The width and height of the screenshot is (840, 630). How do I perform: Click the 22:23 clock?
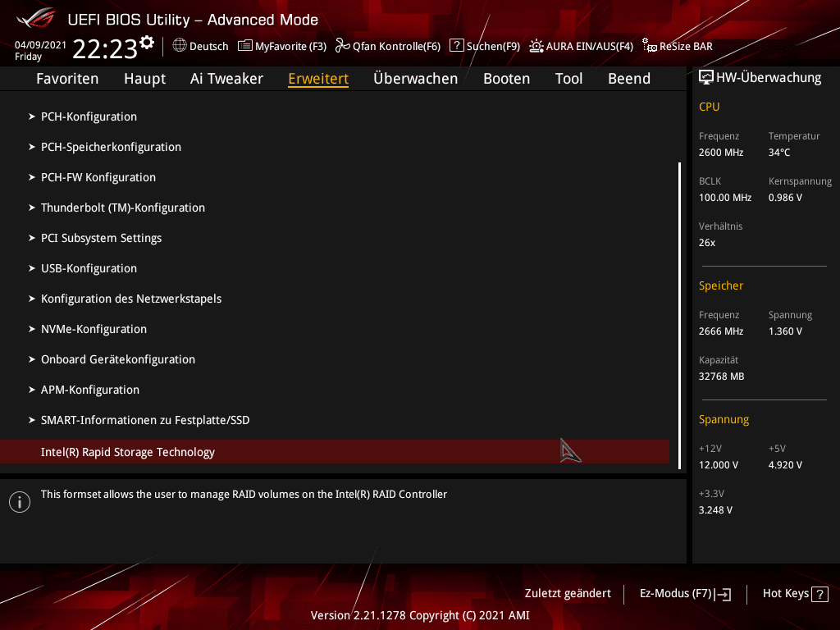click(x=105, y=48)
